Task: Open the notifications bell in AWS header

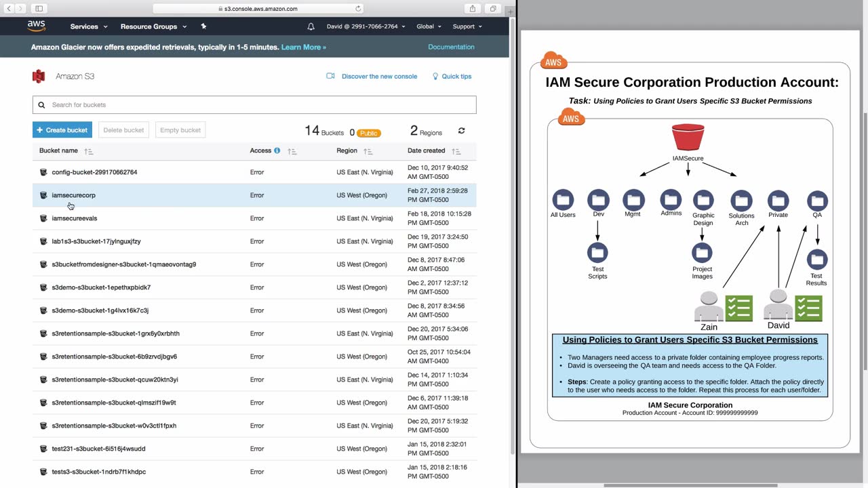Action: coord(311,26)
